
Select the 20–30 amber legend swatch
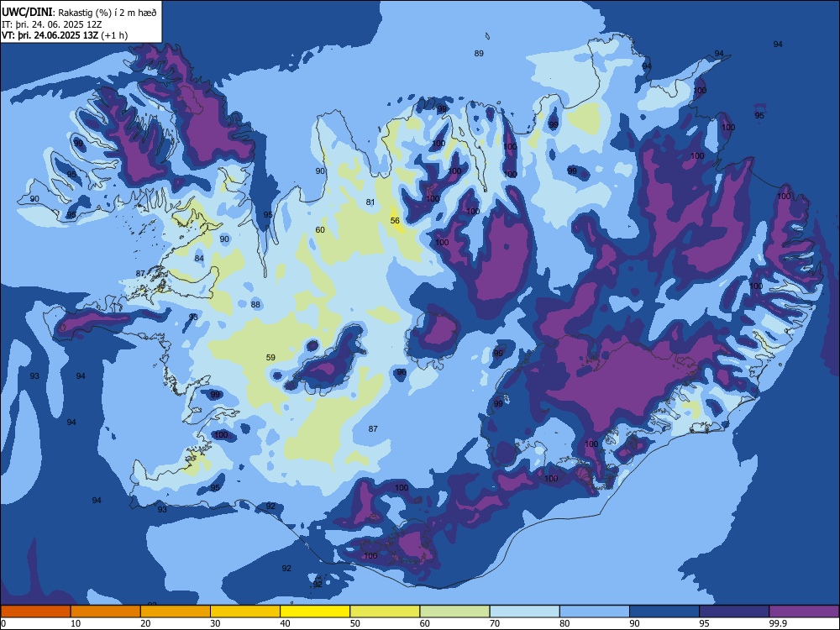pos(176,611)
